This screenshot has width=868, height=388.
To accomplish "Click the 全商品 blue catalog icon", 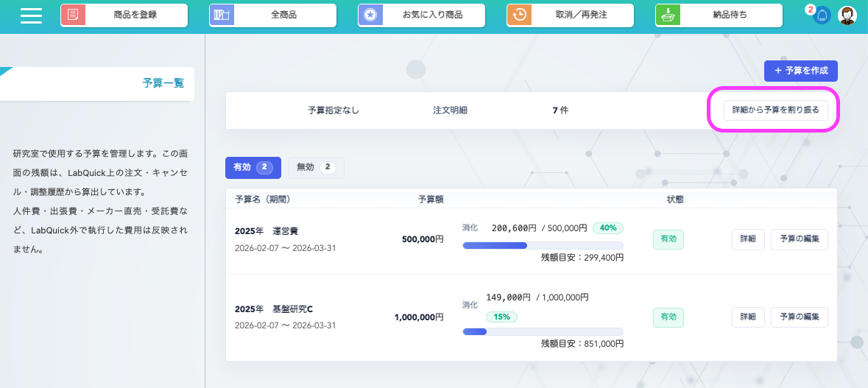I will (222, 15).
